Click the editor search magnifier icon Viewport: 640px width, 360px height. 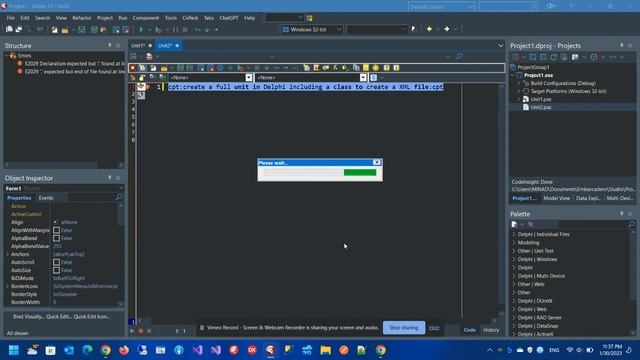[459, 56]
